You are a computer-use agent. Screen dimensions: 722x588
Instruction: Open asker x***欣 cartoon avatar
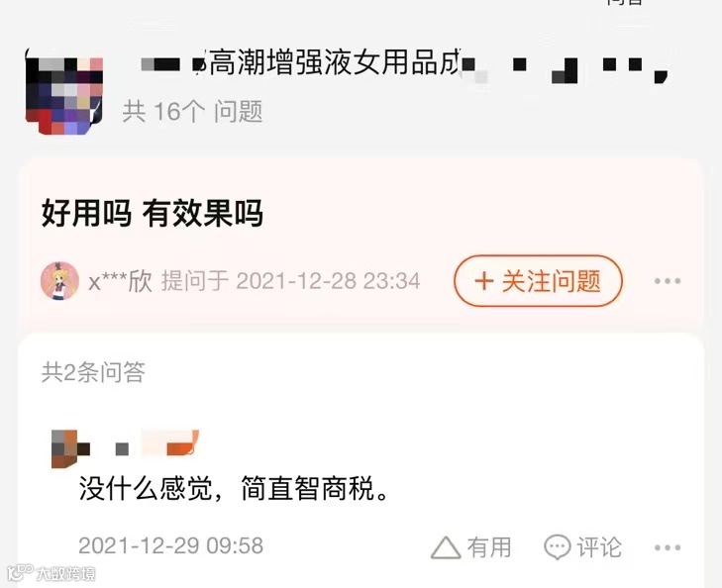(59, 281)
